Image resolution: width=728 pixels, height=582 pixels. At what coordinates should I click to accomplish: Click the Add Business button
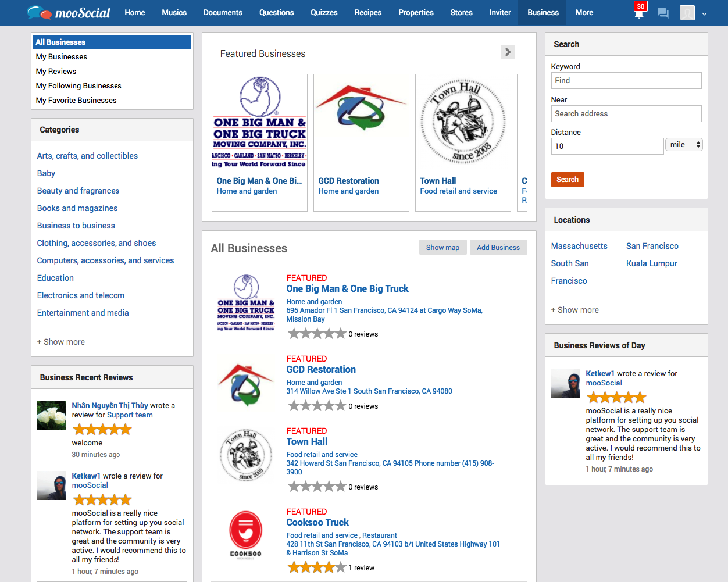(498, 247)
